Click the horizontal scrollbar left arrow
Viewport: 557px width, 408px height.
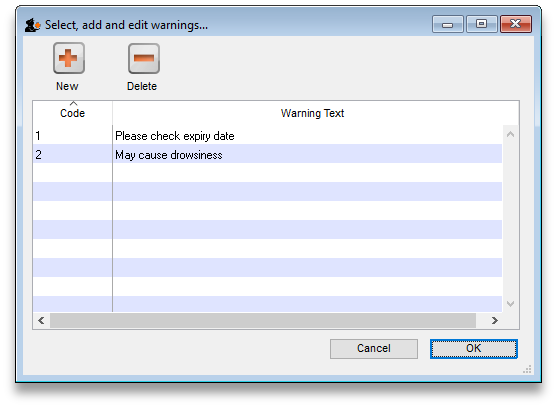(x=41, y=320)
